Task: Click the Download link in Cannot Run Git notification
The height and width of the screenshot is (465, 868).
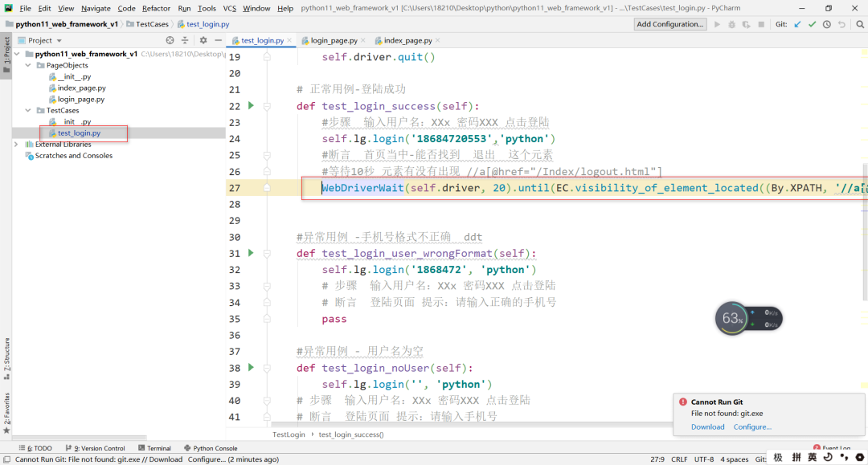Action: (x=707, y=426)
